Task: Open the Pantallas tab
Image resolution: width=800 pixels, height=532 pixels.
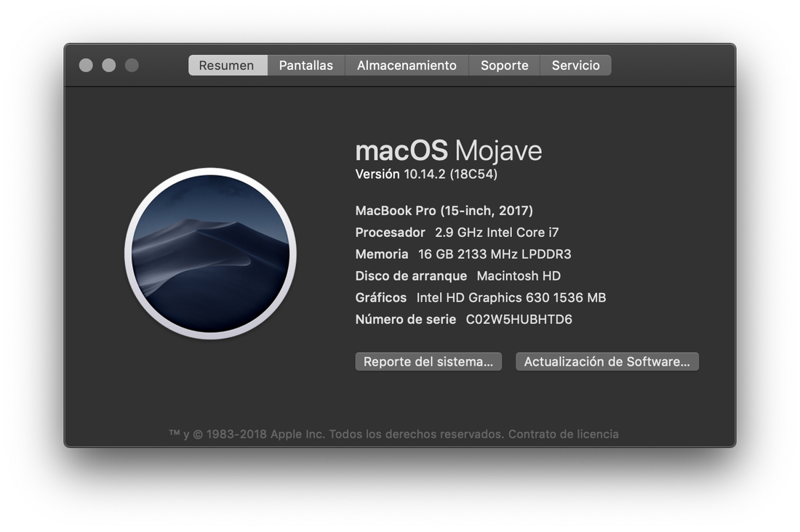Action: 306,65
